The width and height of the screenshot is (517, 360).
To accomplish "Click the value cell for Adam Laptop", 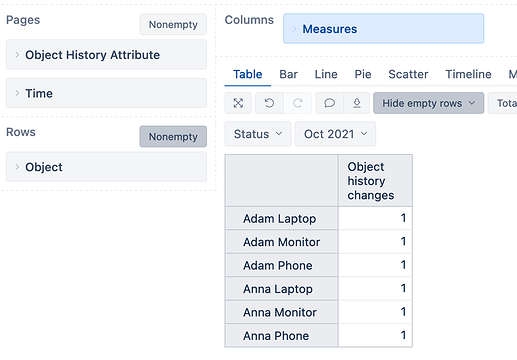I will coord(375,218).
